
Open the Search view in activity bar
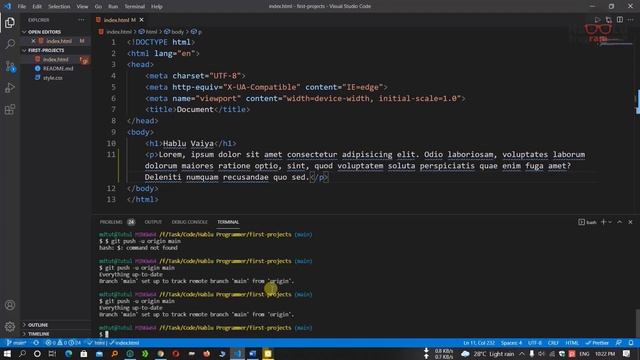click(10, 44)
